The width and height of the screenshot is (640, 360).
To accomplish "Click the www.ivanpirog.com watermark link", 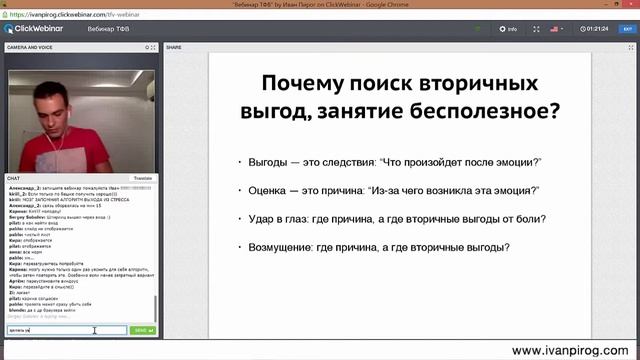I will pyautogui.click(x=570, y=351).
